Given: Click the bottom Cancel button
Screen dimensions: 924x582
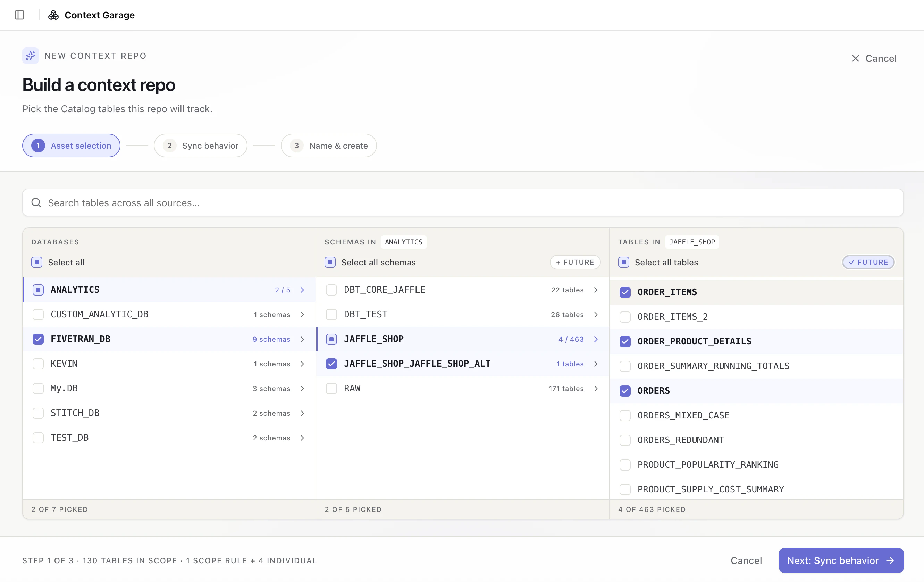Looking at the screenshot, I should click(x=746, y=560).
